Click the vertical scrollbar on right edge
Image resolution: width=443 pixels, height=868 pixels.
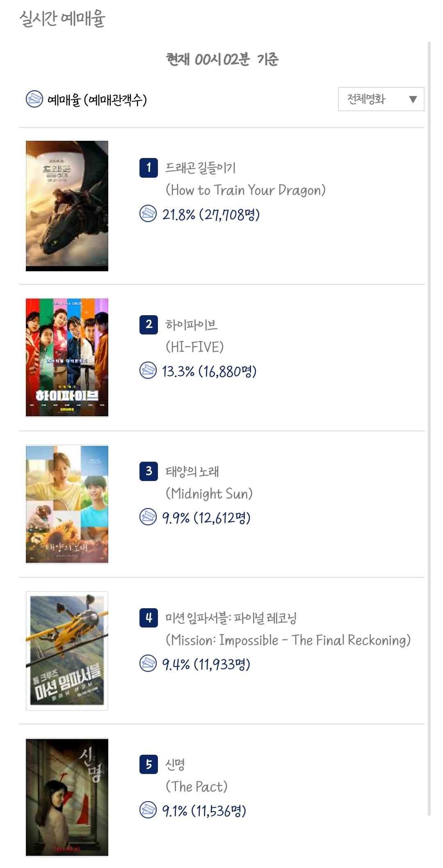pyautogui.click(x=429, y=428)
